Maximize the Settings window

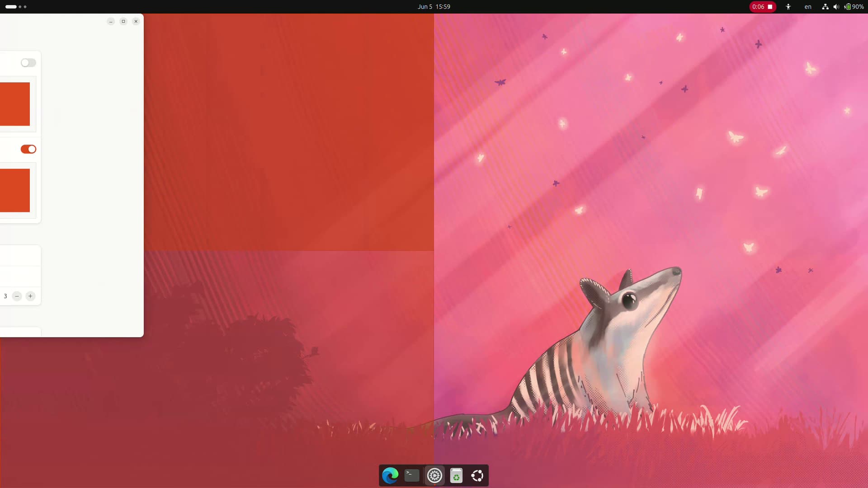(123, 21)
